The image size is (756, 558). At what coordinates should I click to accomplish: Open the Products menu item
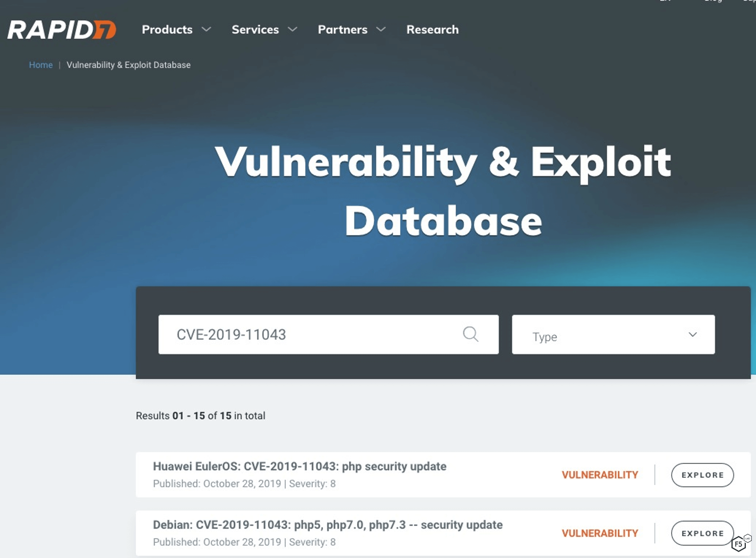167,29
